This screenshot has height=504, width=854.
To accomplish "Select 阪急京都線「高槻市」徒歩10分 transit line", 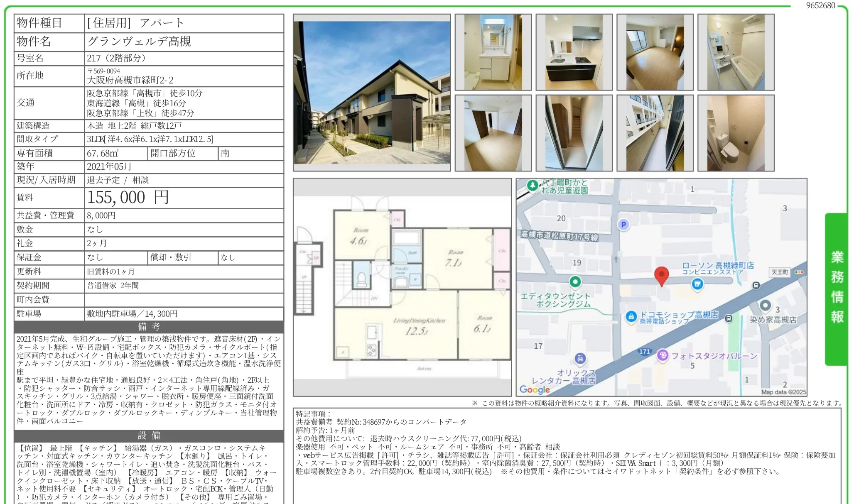I will coord(145,93).
